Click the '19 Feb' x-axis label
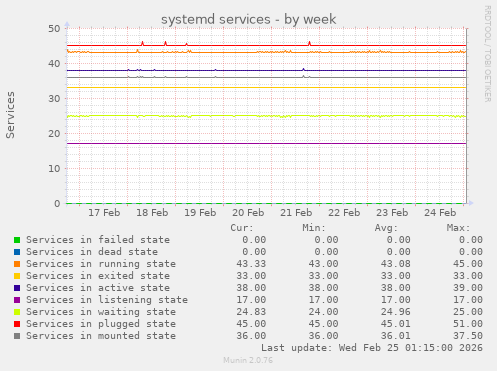 click(200, 213)
